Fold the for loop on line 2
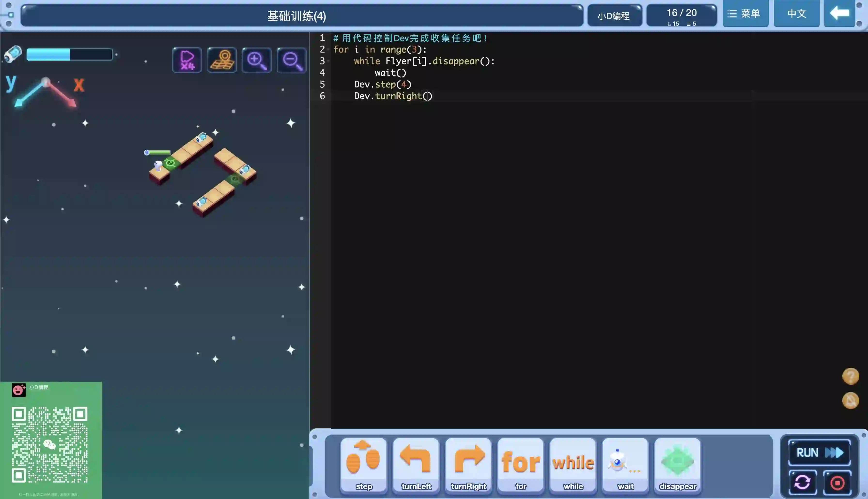 [x=328, y=50]
